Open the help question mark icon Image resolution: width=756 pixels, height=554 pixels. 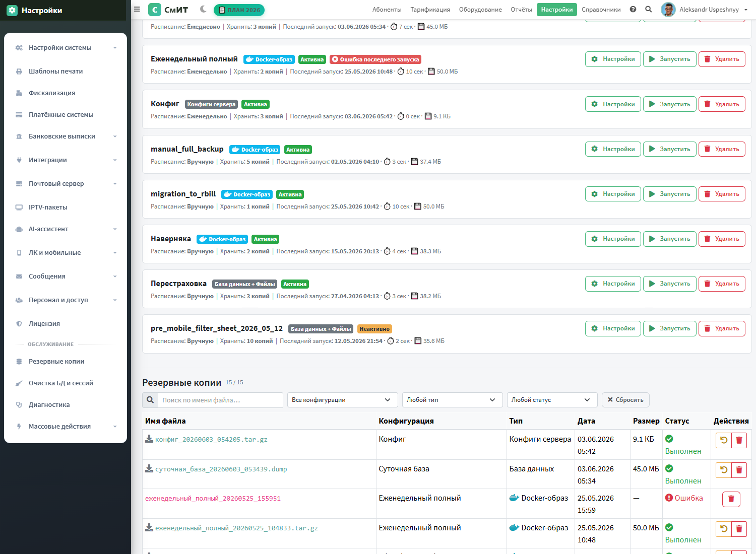pyautogui.click(x=633, y=9)
